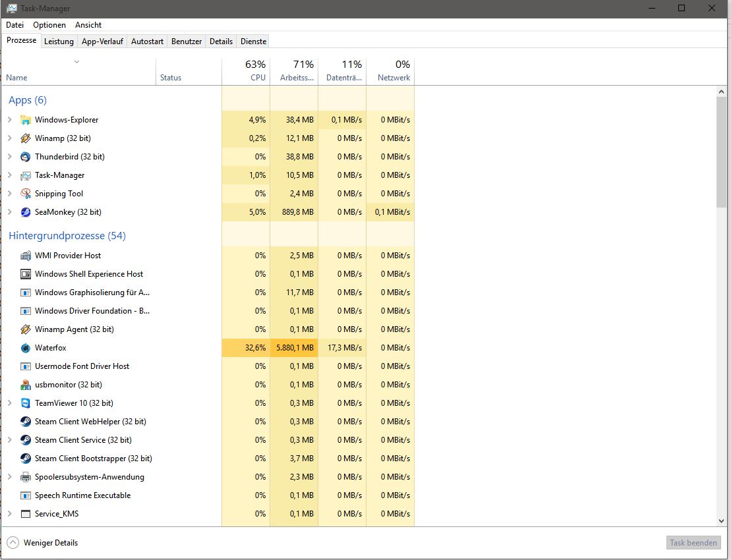Click the Steam Client Service icon
Image resolution: width=731 pixels, height=560 pixels.
pyautogui.click(x=26, y=440)
